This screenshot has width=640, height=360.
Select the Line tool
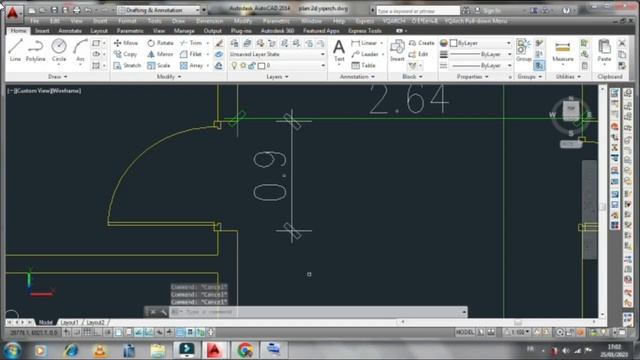pyautogui.click(x=15, y=50)
